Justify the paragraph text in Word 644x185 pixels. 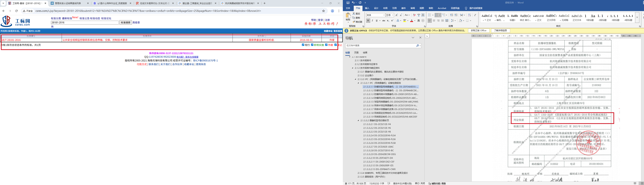443,21
